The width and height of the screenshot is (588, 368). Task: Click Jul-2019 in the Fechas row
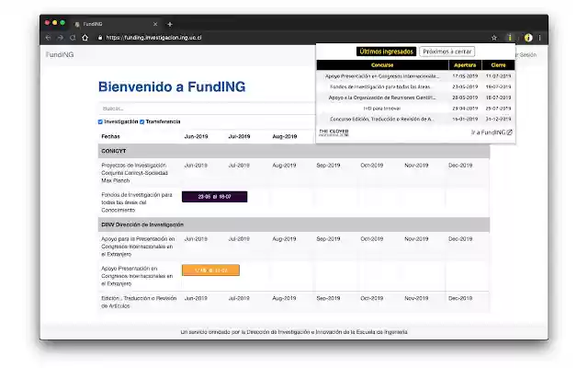pyautogui.click(x=239, y=136)
